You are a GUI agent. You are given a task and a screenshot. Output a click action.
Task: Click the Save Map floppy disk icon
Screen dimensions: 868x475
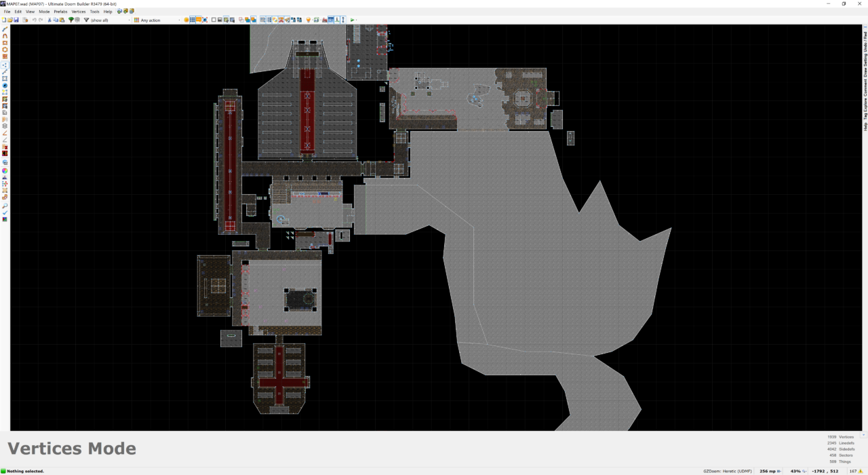(x=16, y=20)
